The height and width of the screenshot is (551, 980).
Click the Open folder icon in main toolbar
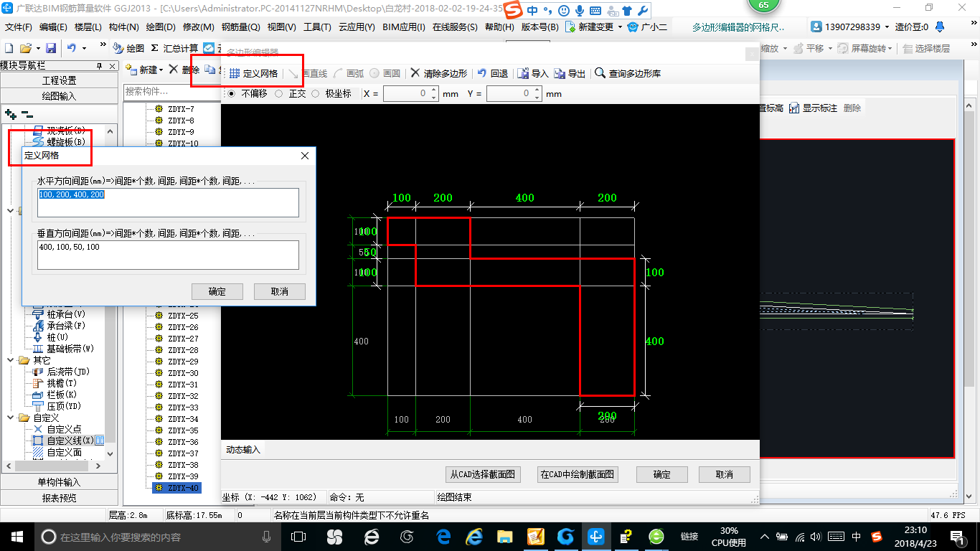(25, 48)
